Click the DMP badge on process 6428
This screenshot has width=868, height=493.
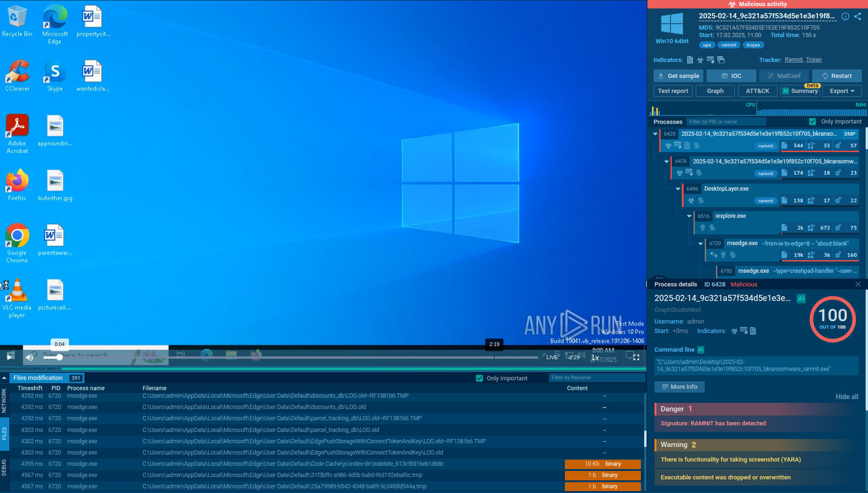point(850,134)
